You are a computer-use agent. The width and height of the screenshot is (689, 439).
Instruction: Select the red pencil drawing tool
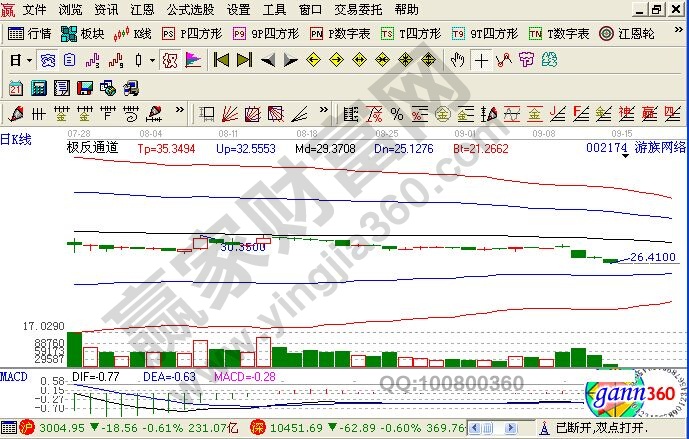coord(16,114)
